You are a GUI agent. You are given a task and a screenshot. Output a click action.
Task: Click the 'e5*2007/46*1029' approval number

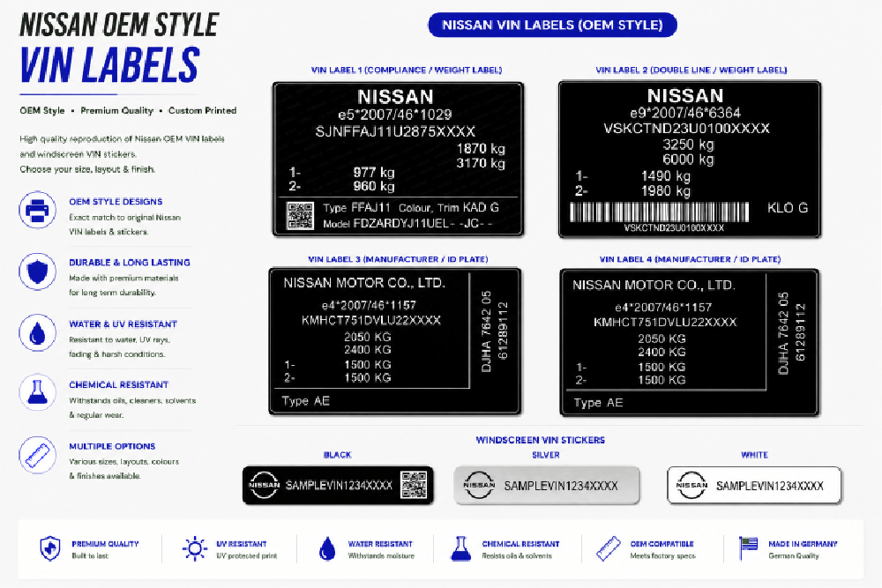[x=395, y=115]
